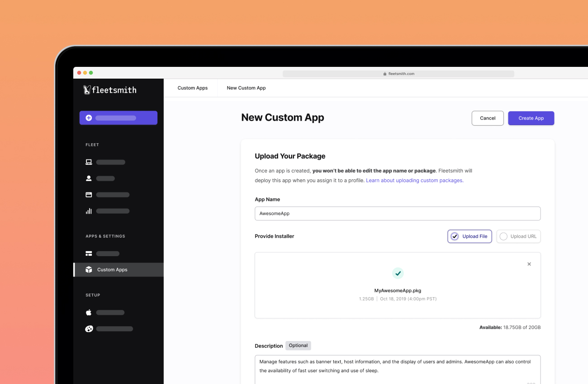Open Custom Apps in the sidebar
Viewport: 588px width, 384px height.
[119, 270]
